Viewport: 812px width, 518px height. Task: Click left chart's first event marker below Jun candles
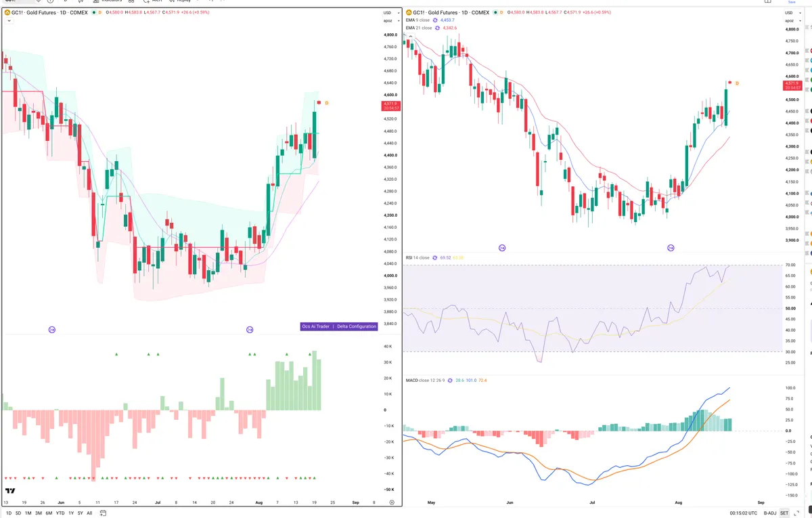51,330
